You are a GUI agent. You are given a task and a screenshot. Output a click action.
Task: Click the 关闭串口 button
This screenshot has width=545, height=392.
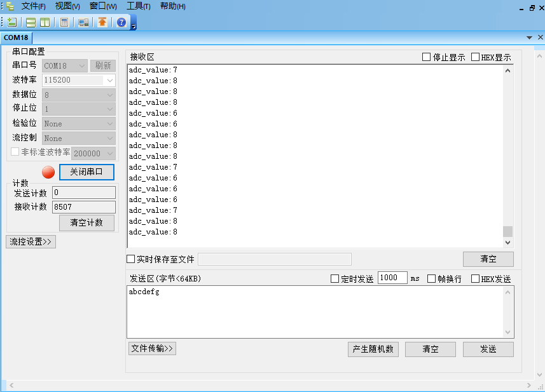pos(86,172)
